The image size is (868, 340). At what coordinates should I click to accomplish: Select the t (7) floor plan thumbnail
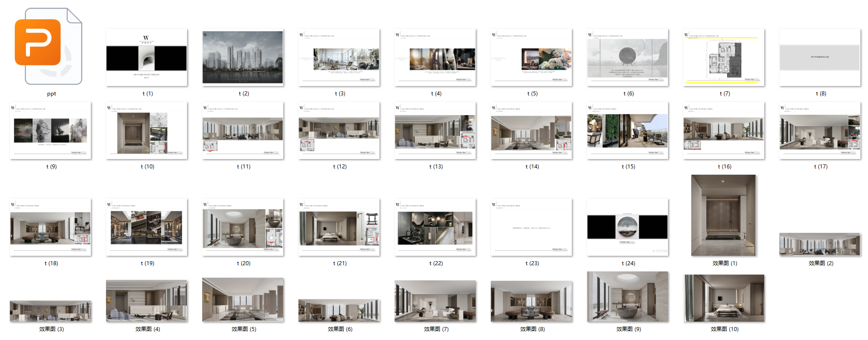[724, 57]
